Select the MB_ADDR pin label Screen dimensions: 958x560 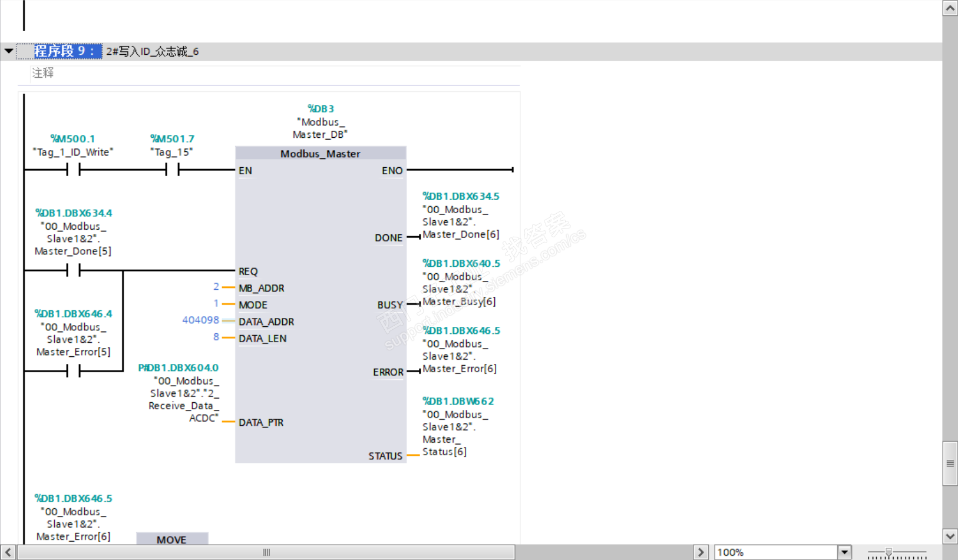click(x=262, y=289)
